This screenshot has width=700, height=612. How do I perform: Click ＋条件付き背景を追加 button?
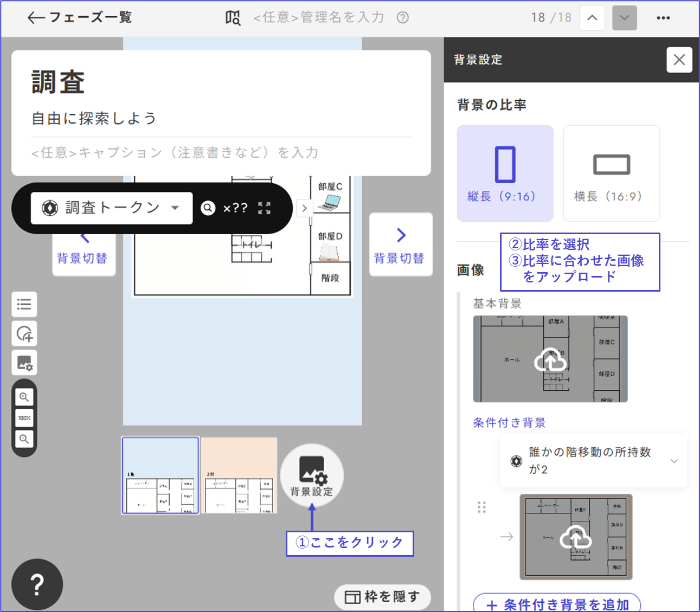pyautogui.click(x=557, y=604)
